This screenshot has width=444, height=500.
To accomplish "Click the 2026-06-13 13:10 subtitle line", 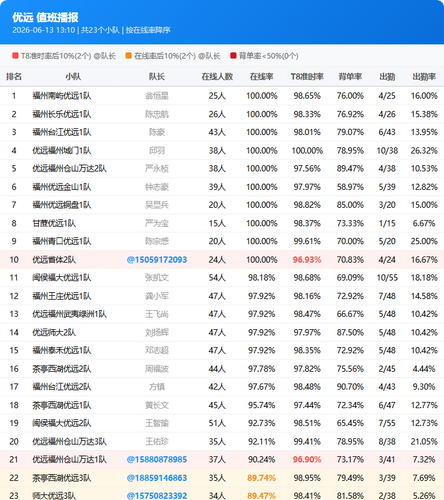I will 91,30.
